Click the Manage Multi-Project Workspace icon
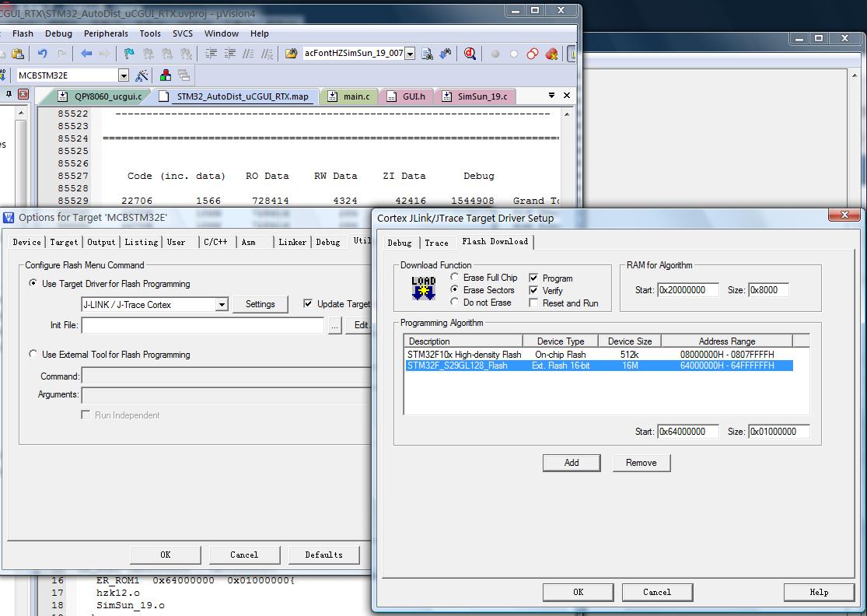 click(184, 75)
